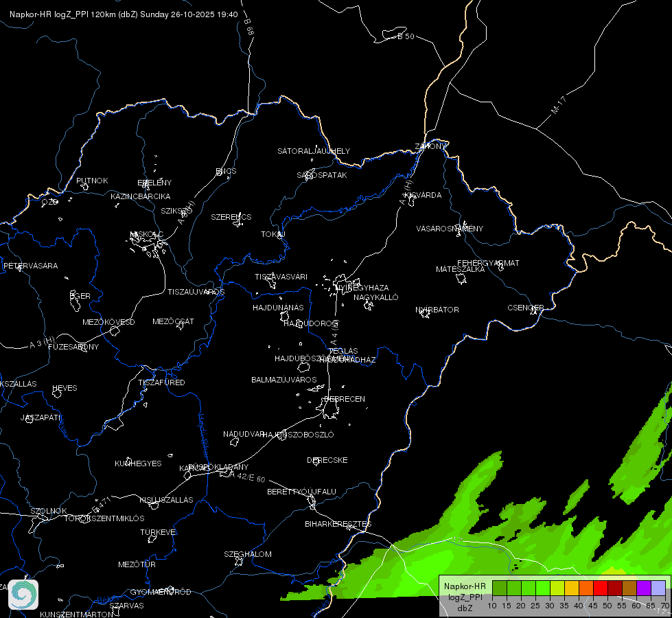This screenshot has width=672, height=618.
Task: Click the NYÍRBÁTOR town label
Action: (437, 310)
